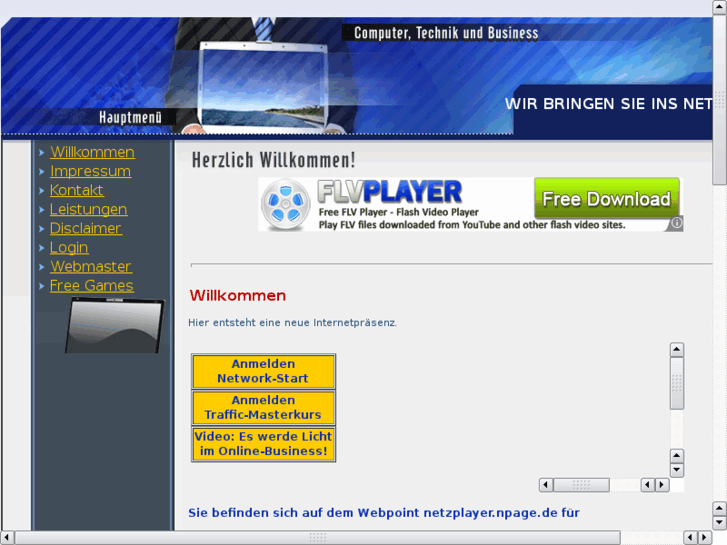
Task: Click the arrow bullet beside Free Games
Action: (x=42, y=286)
